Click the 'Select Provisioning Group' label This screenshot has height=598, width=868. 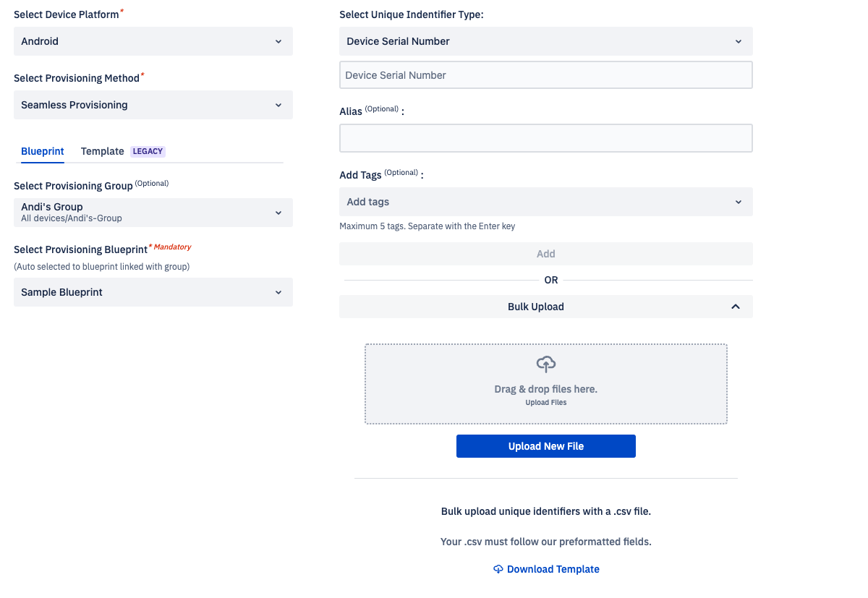(x=73, y=186)
